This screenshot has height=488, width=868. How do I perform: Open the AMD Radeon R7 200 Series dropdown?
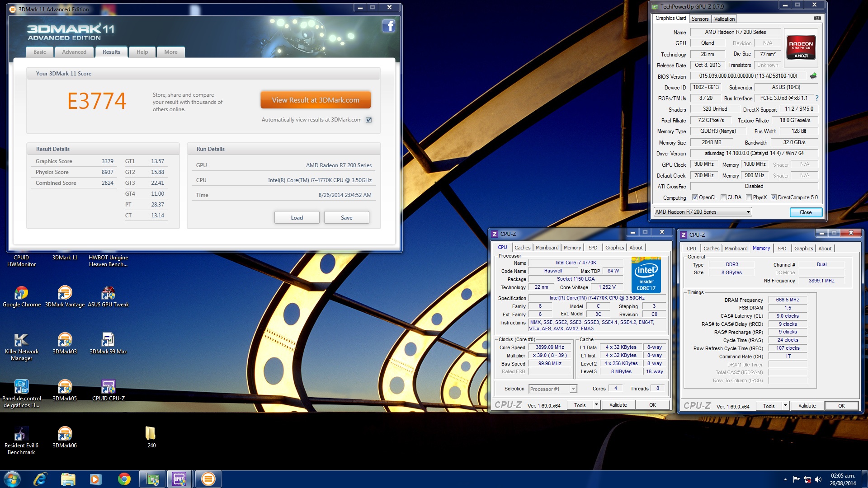click(703, 212)
